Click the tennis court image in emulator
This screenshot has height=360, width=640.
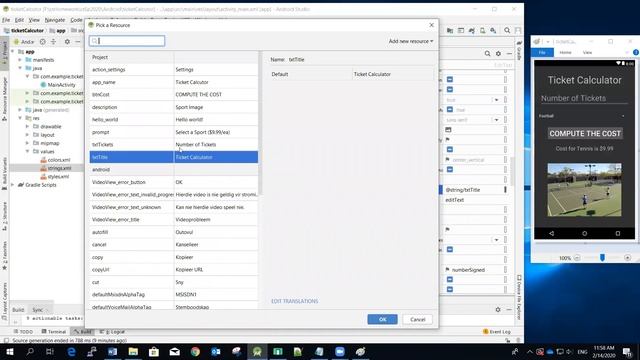click(x=584, y=190)
